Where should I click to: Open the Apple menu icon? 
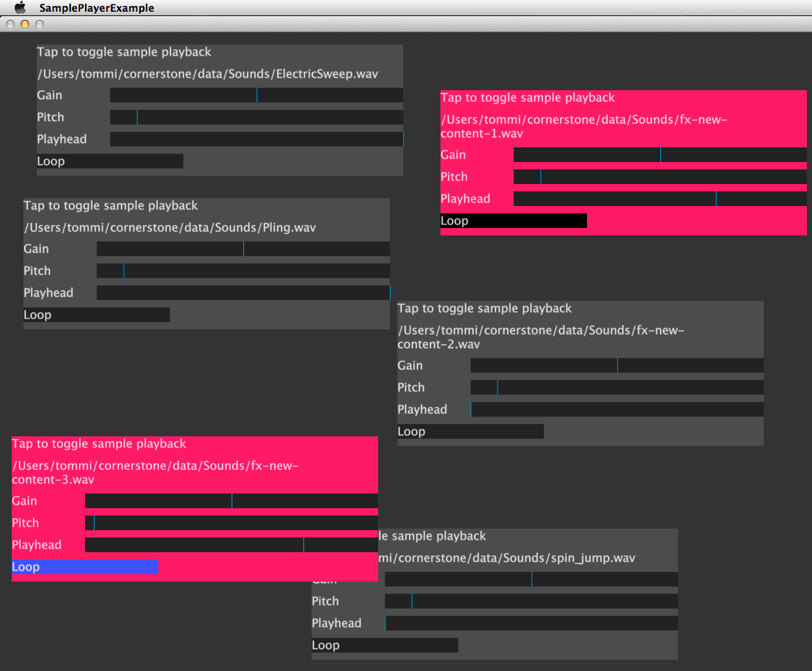click(21, 7)
